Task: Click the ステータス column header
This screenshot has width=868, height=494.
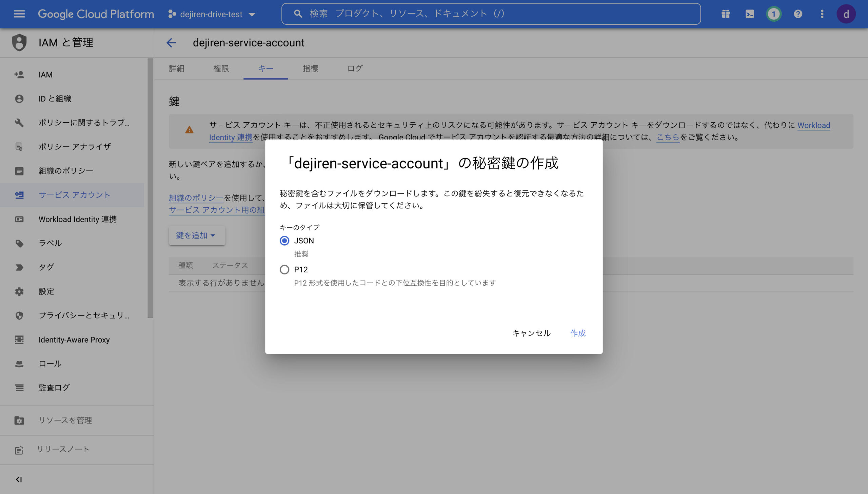Action: pyautogui.click(x=230, y=265)
